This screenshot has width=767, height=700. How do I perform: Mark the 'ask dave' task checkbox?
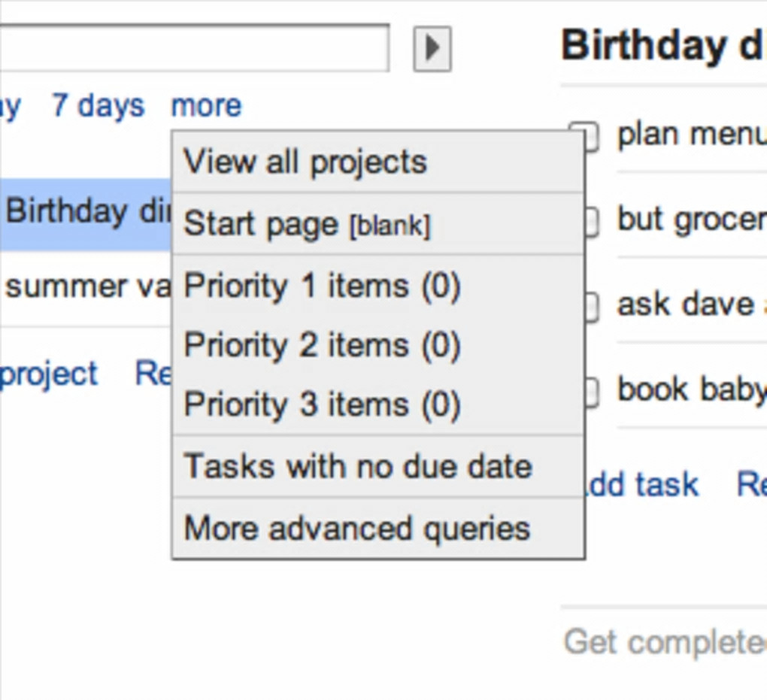(591, 305)
